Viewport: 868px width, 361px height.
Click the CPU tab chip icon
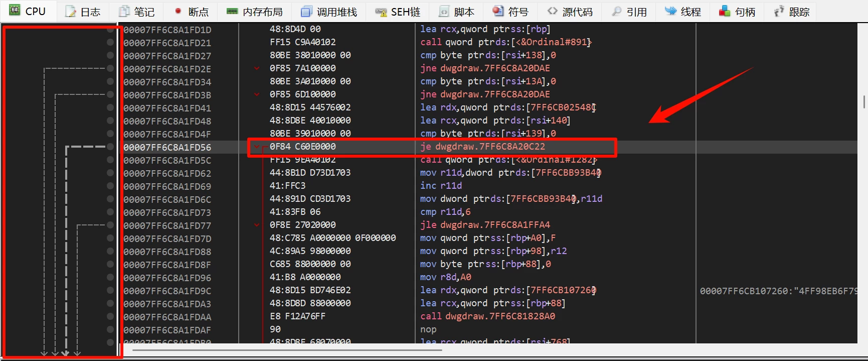coord(15,11)
